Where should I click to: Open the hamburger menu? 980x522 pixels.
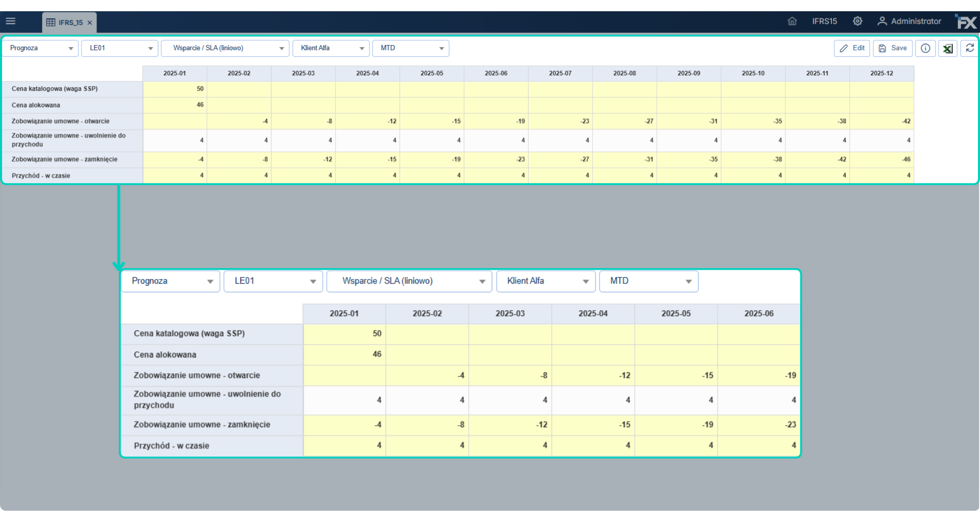point(11,22)
